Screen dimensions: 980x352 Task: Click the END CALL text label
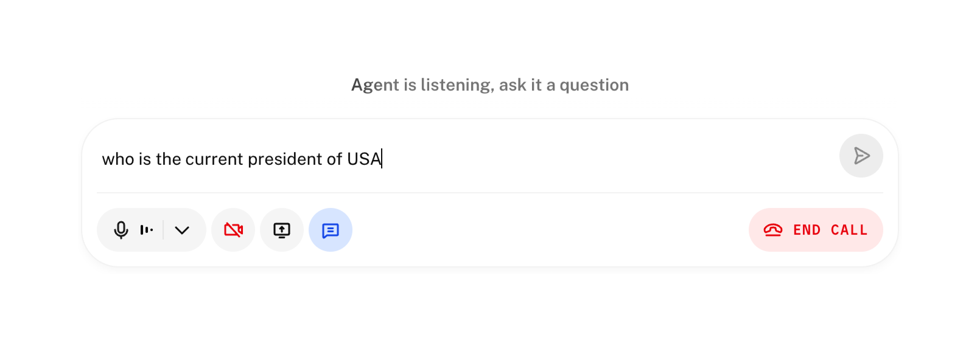pyautogui.click(x=830, y=230)
